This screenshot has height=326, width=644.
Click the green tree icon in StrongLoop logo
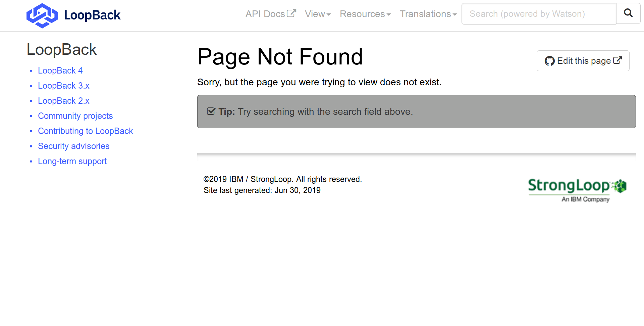(x=620, y=185)
